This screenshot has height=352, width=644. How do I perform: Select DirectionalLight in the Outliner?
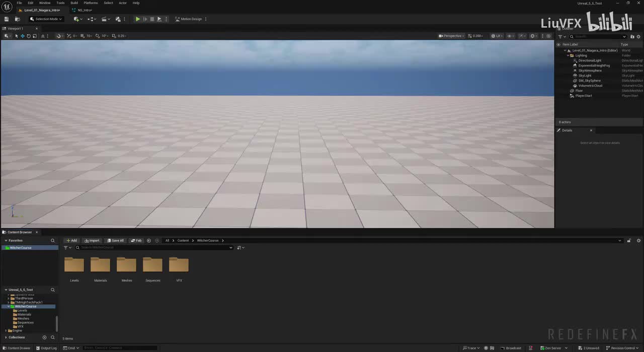pos(590,60)
